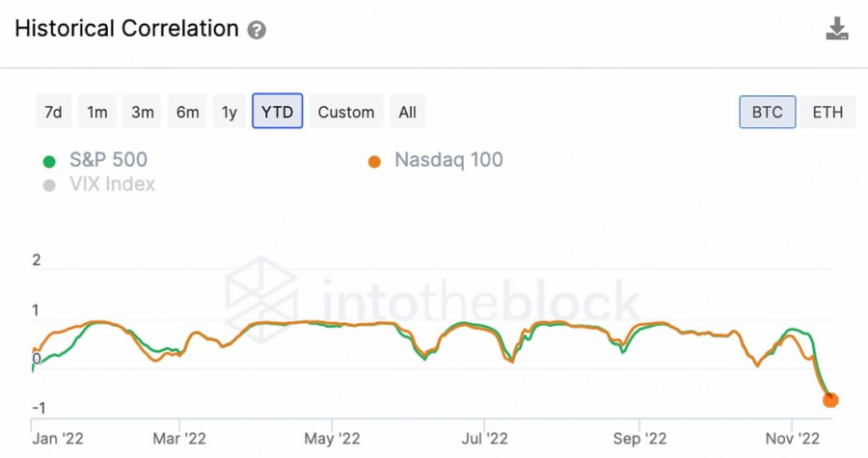Click the download chart icon
The width and height of the screenshot is (868, 458).
coord(836,29)
